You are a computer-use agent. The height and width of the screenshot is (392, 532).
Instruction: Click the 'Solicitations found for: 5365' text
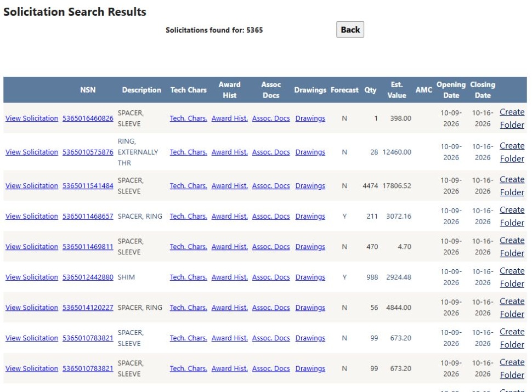pos(214,30)
